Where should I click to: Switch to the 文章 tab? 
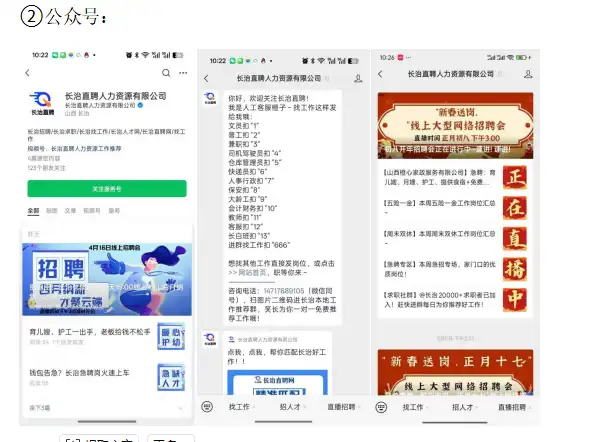(x=70, y=211)
